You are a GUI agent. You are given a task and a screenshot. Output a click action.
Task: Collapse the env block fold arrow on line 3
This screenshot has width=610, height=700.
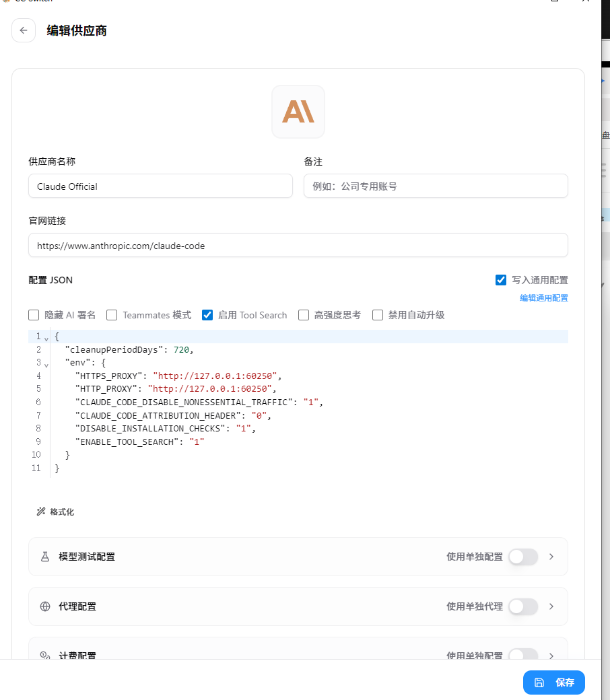(46, 365)
